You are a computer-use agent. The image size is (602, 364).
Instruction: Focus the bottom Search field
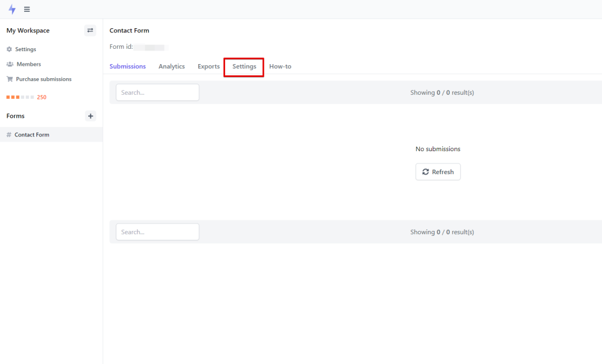[158, 232]
